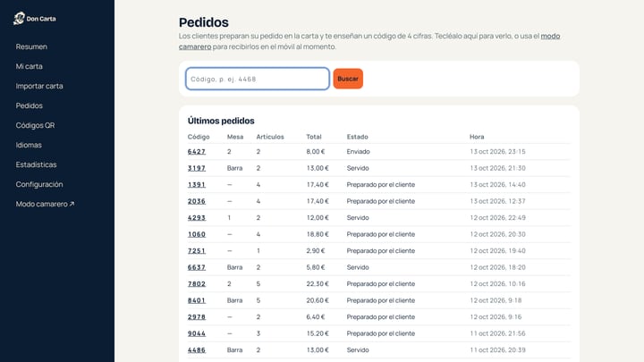Click the Mesa column header

tap(235, 137)
